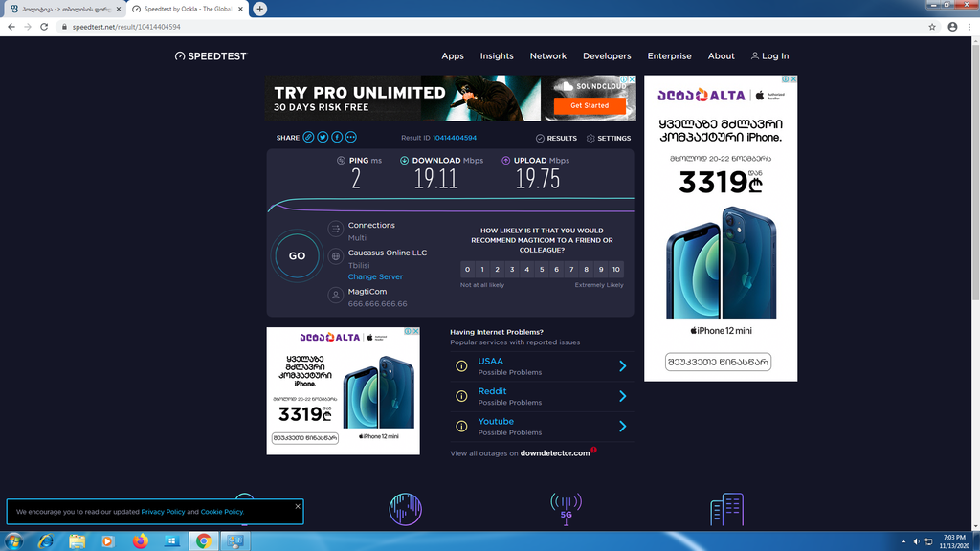980x551 pixels.
Task: Share result on Twitter icon
Action: pyautogui.click(x=323, y=138)
